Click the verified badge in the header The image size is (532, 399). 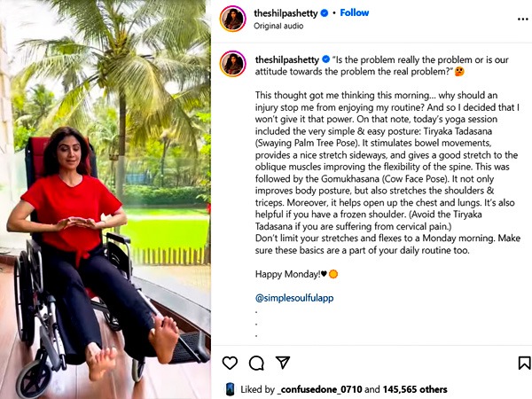[x=325, y=13]
